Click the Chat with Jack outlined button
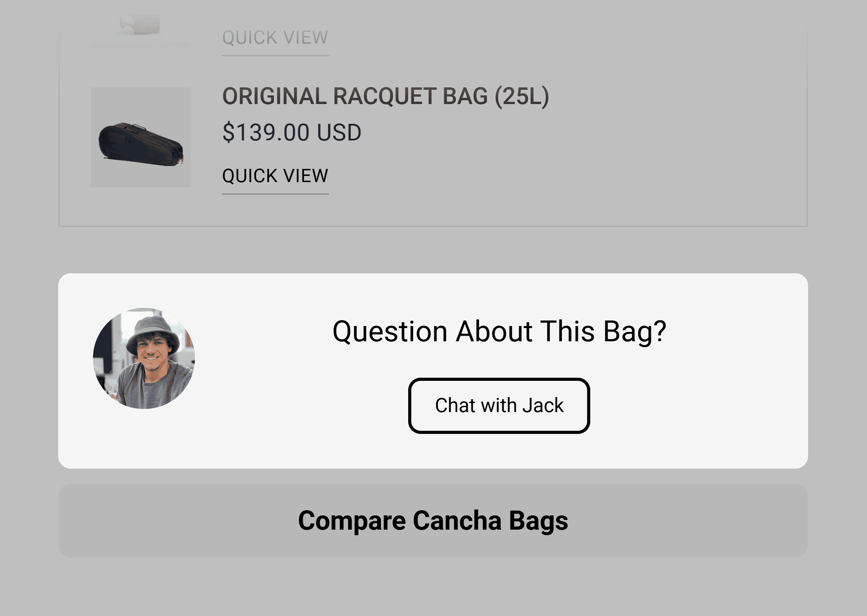 point(498,405)
